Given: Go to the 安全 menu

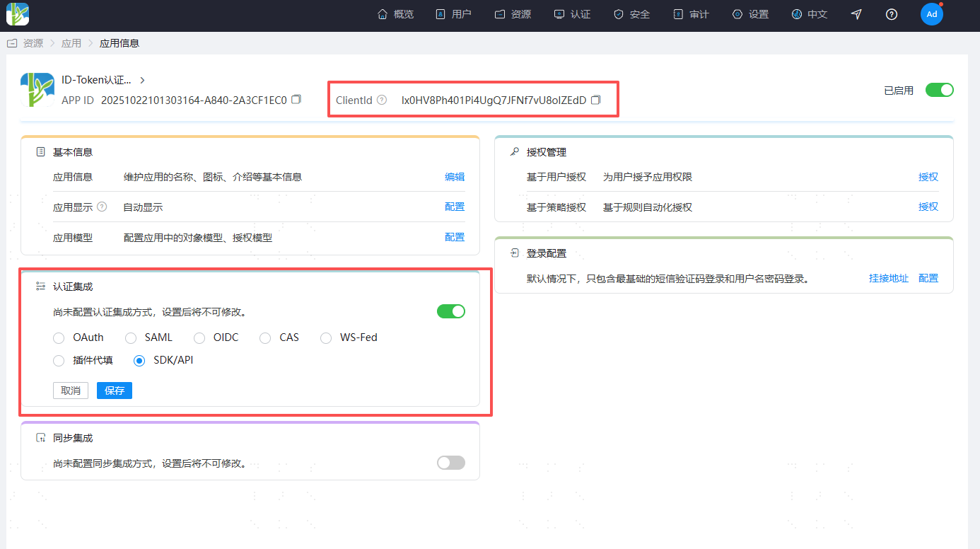Looking at the screenshot, I should (x=631, y=14).
